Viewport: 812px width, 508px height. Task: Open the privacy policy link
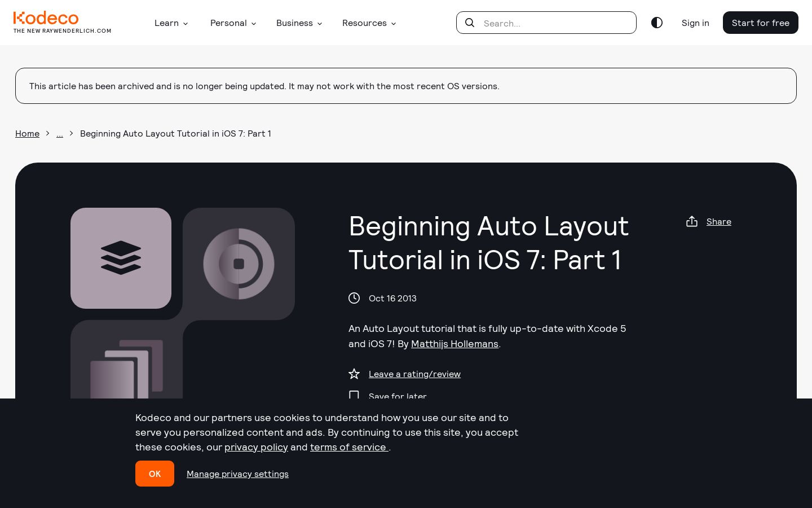256,447
